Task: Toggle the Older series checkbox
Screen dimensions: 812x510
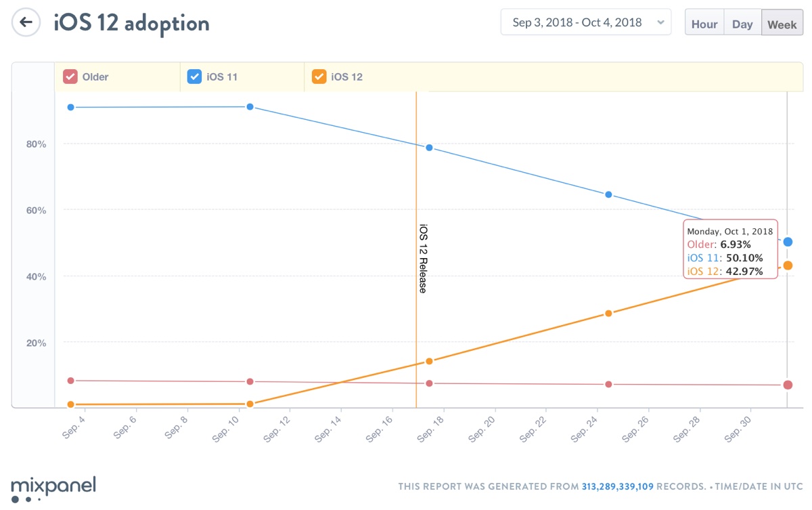Action: (x=70, y=77)
